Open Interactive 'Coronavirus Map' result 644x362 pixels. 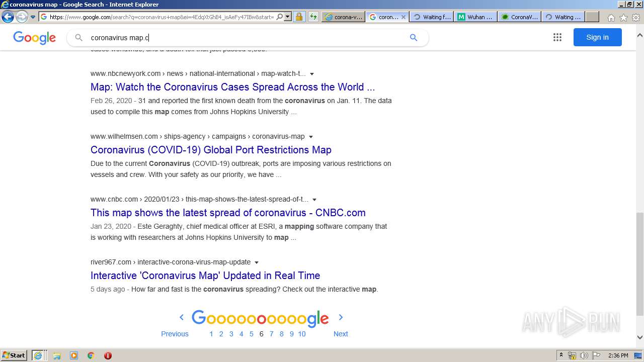tap(205, 276)
